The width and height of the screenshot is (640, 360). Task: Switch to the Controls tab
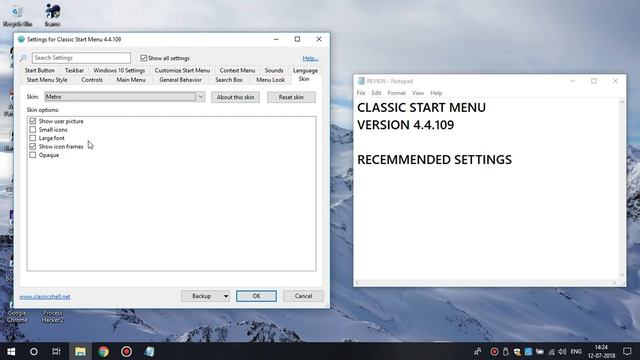92,80
